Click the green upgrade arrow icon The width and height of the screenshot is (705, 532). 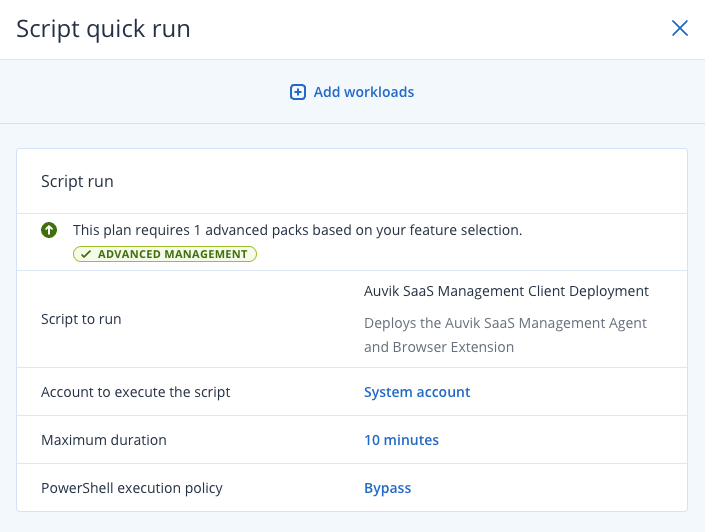(49, 230)
